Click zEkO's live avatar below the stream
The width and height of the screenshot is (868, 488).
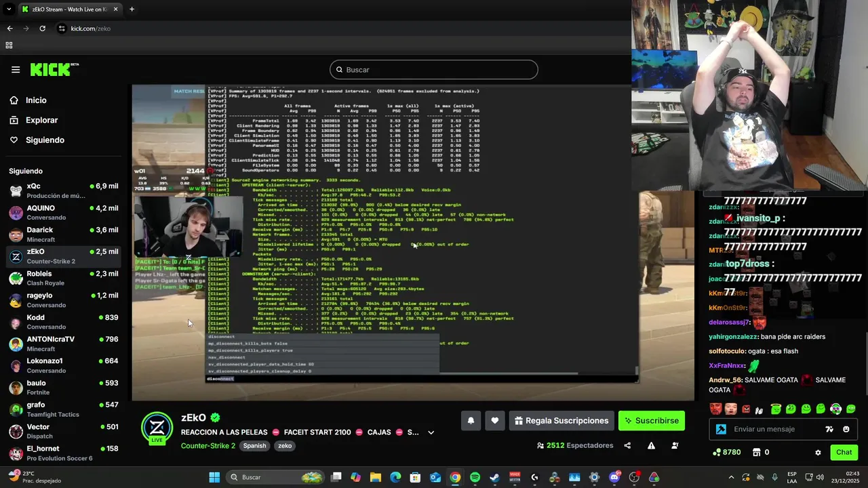(157, 428)
